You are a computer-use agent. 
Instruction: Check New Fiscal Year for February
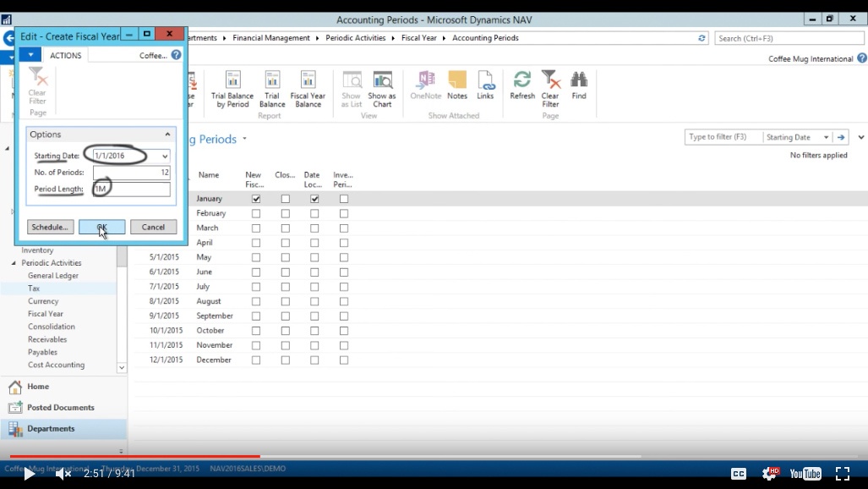[x=256, y=213]
